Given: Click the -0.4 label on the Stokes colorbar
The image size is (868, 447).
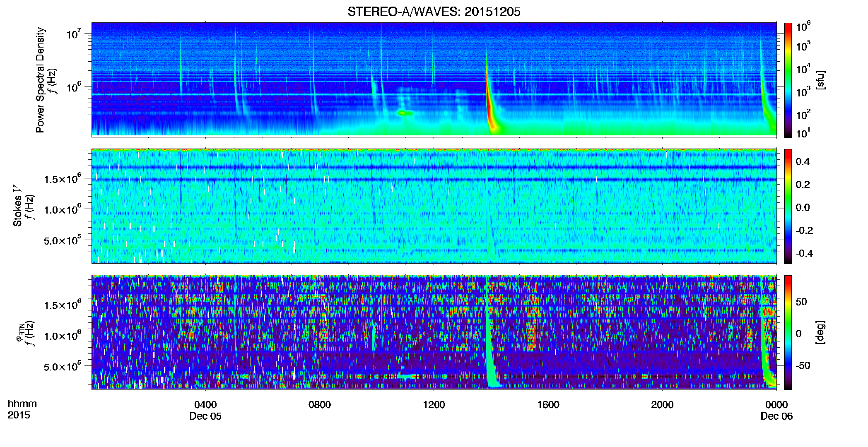Looking at the screenshot, I should pos(804,253).
